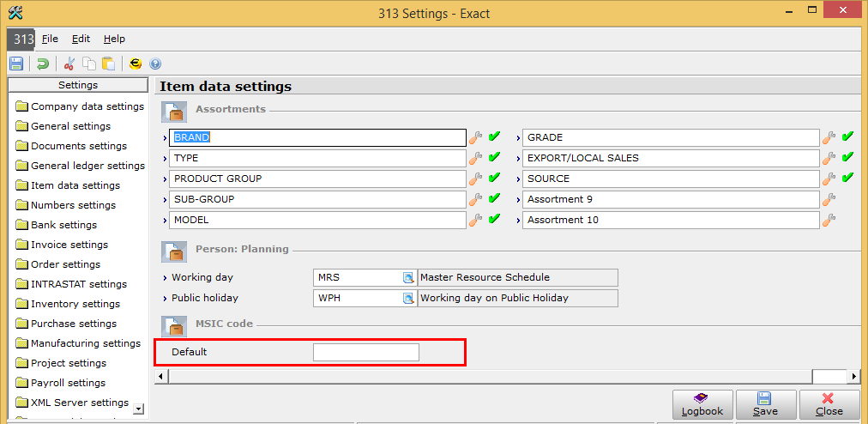Click wrench icon beside Assortment 10
The width and height of the screenshot is (868, 424).
click(829, 220)
